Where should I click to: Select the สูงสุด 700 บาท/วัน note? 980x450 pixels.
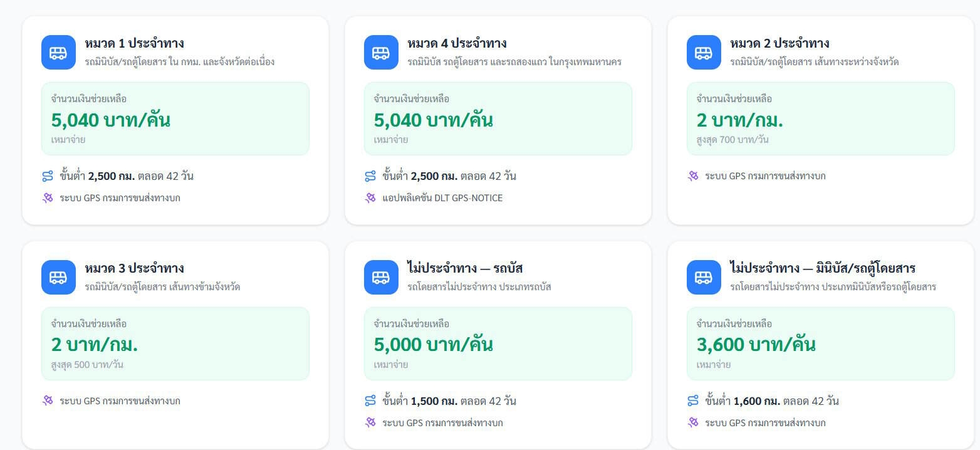732,140
